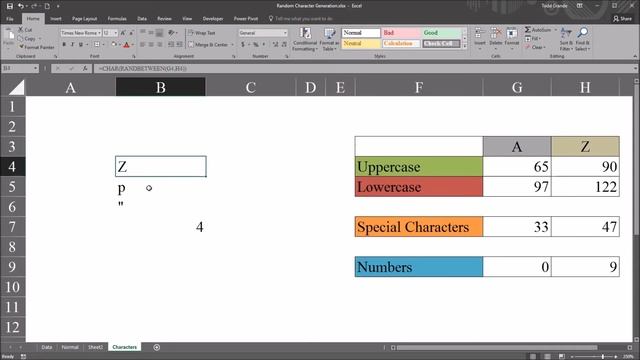
Task: Increase font size with the large A icon
Action: (x=123, y=33)
